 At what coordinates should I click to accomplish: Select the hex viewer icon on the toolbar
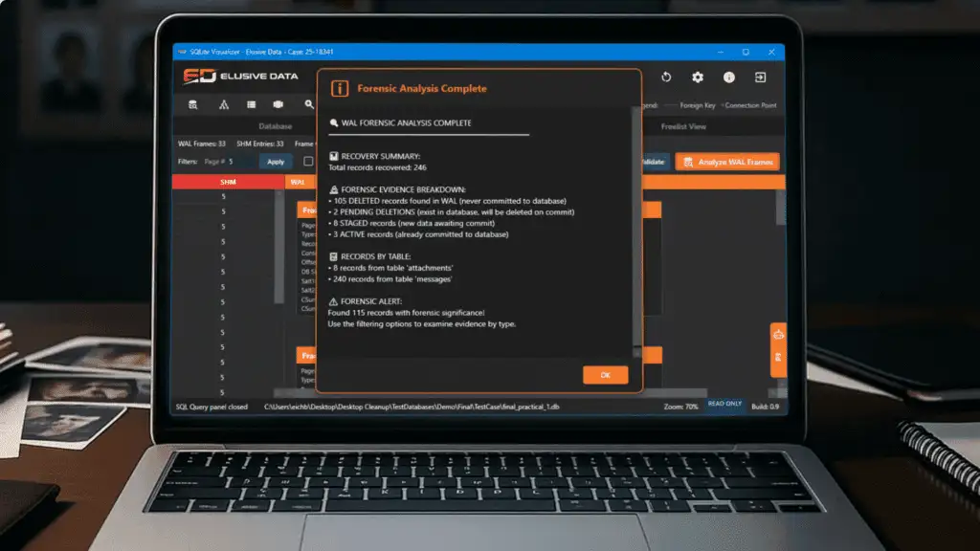(x=278, y=103)
